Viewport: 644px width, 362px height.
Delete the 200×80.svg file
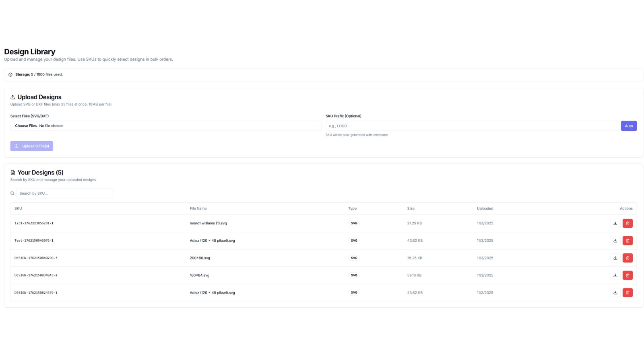point(627,258)
